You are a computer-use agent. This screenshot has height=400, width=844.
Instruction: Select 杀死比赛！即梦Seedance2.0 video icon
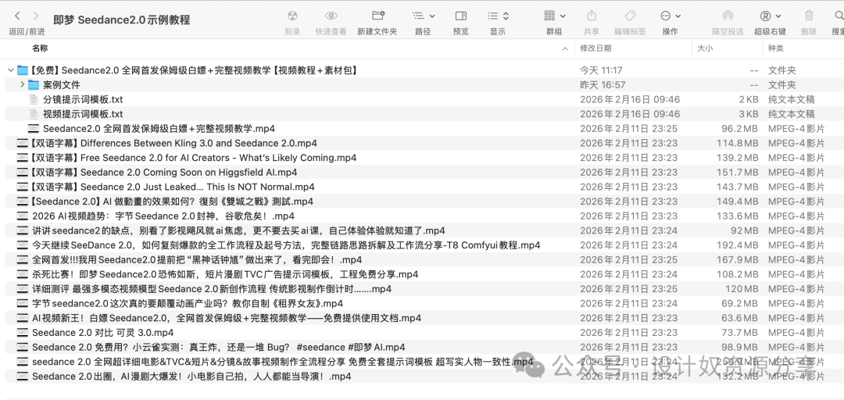[x=22, y=273]
